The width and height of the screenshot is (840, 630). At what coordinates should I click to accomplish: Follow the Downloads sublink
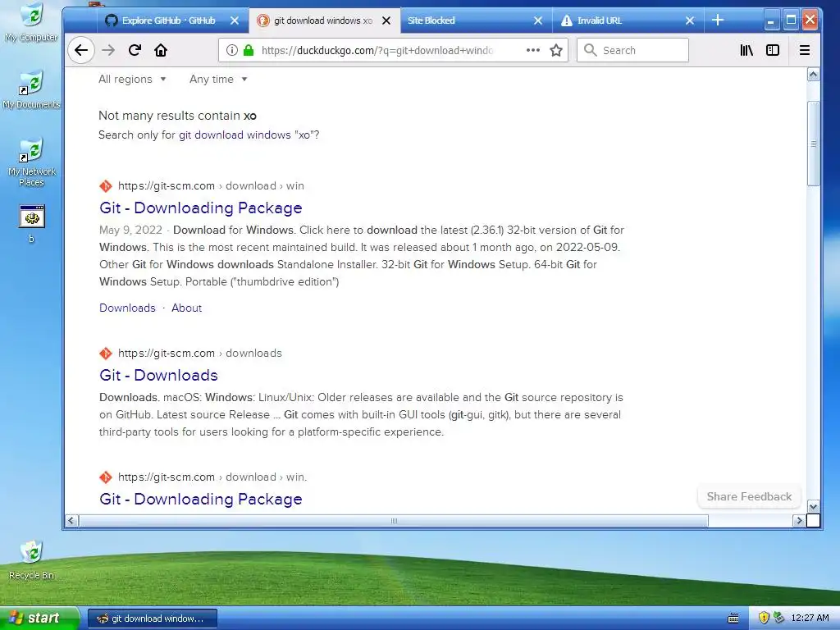[x=127, y=308]
